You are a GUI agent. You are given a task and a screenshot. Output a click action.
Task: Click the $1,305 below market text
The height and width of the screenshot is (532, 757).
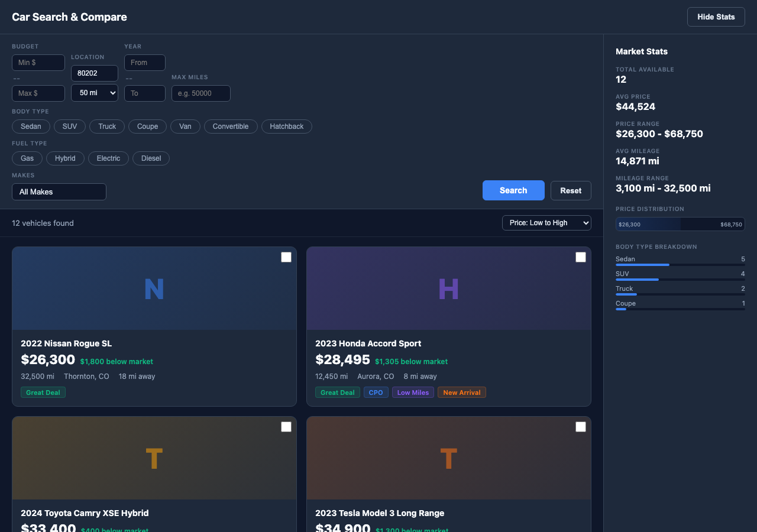(411, 362)
